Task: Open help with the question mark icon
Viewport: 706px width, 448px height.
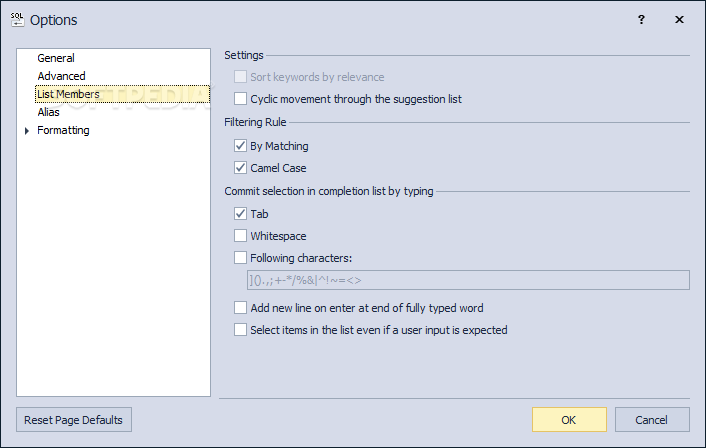Action: (641, 19)
